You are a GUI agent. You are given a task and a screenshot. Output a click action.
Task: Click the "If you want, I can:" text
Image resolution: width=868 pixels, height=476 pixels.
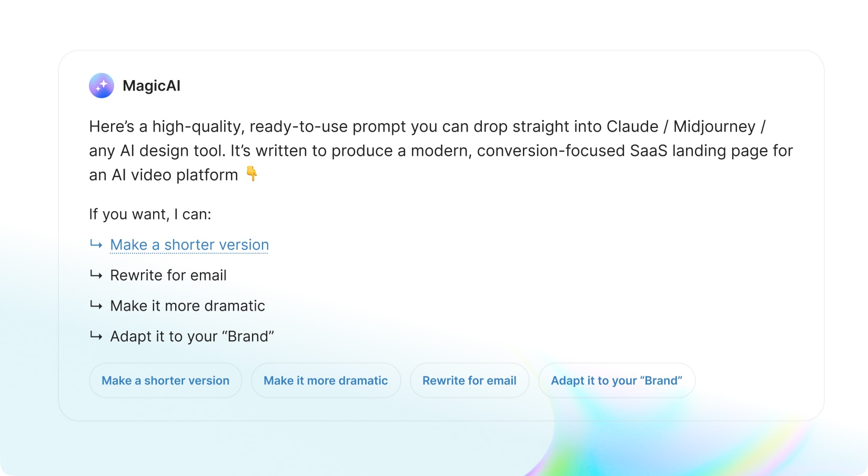(x=150, y=214)
